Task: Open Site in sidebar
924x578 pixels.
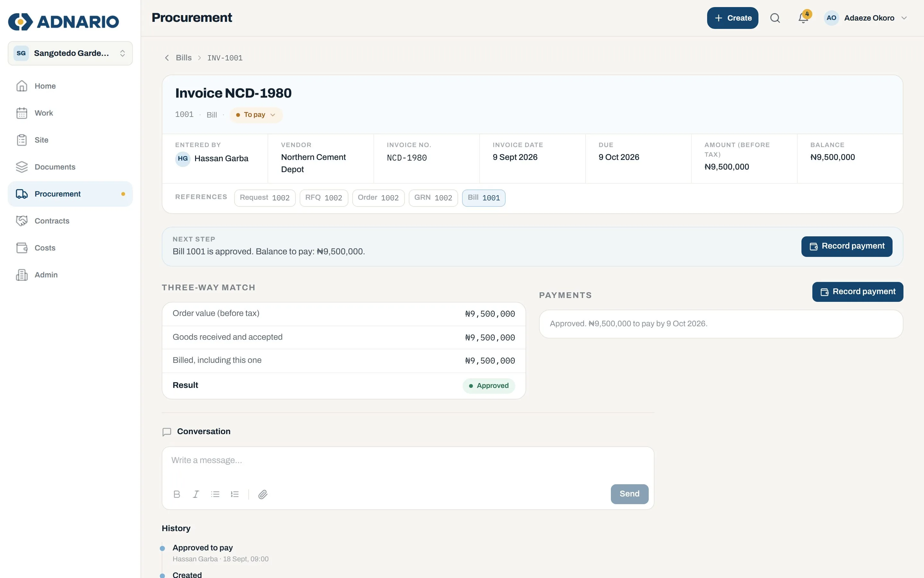Action: [70, 140]
